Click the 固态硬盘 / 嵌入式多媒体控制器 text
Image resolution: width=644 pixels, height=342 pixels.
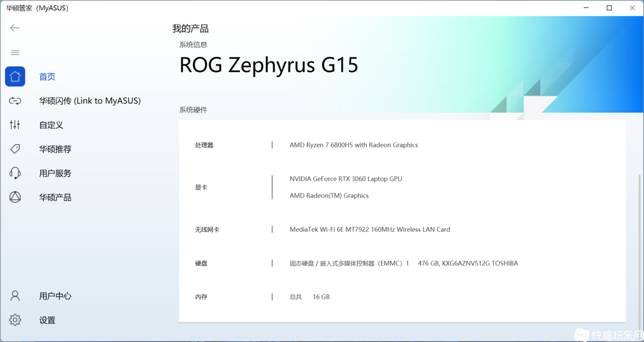point(350,263)
